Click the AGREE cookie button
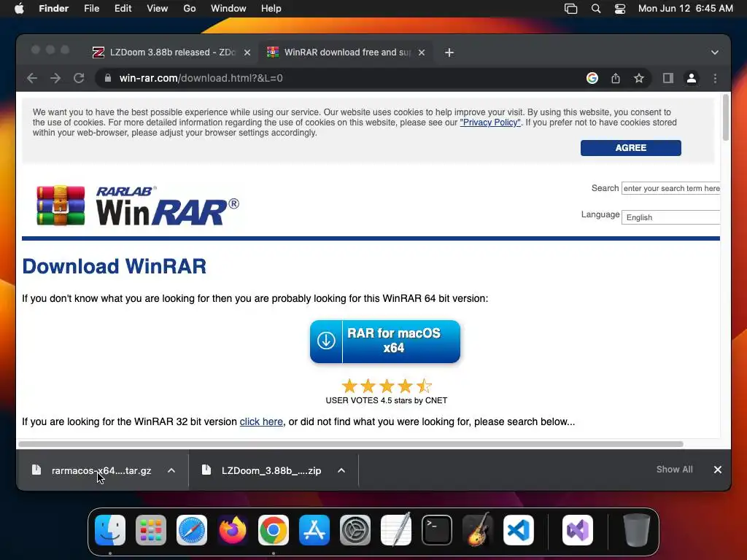 (631, 147)
